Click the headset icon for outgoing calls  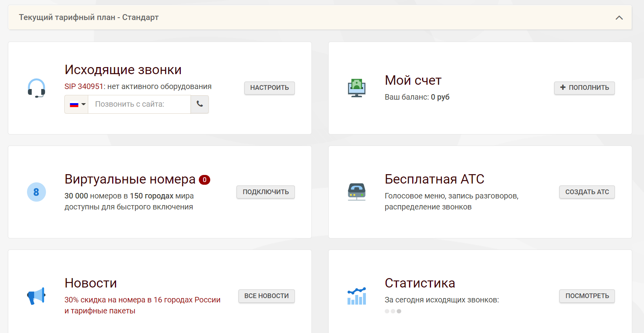point(36,88)
